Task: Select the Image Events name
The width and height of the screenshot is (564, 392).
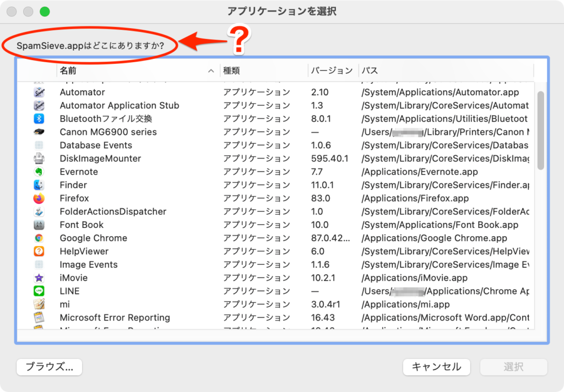Action: [89, 265]
